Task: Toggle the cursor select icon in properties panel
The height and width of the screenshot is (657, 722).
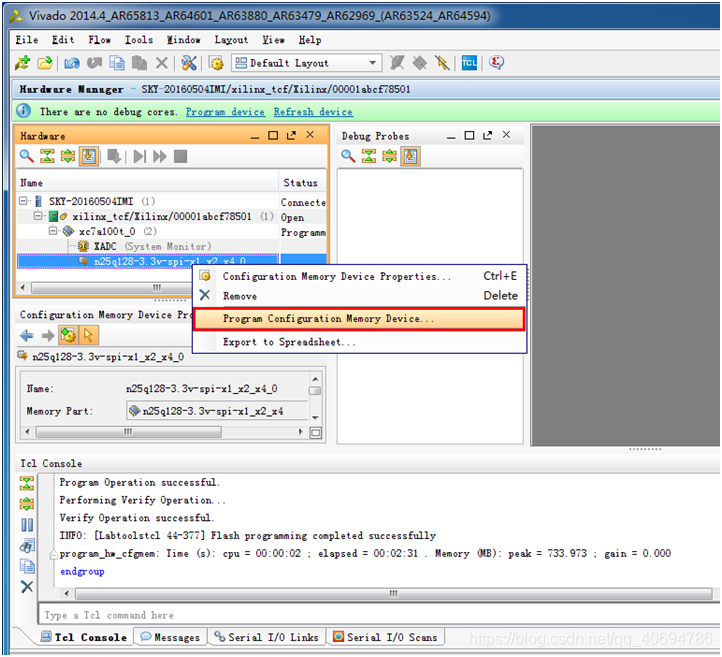Action: (88, 335)
